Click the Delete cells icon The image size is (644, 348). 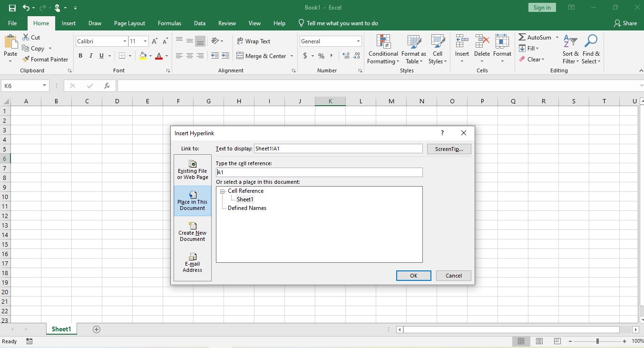(x=482, y=41)
